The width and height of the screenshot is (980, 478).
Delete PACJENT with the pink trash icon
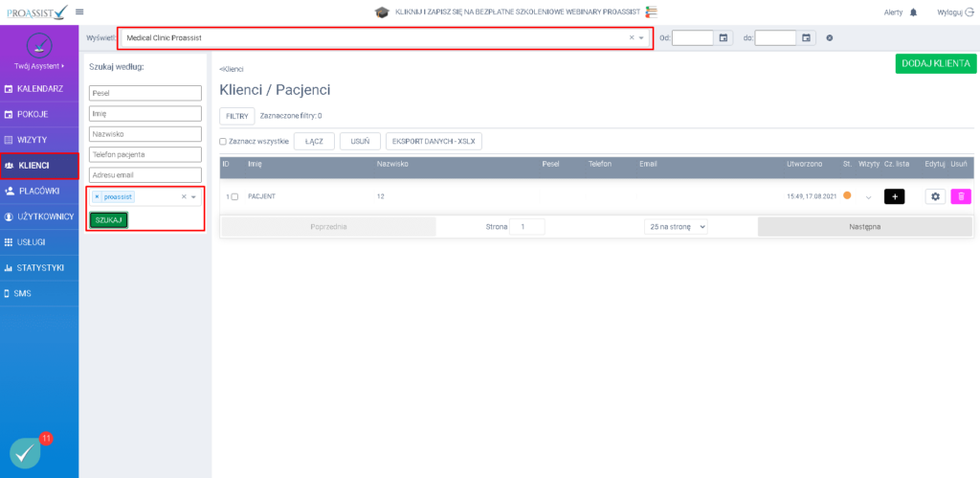coord(961,196)
